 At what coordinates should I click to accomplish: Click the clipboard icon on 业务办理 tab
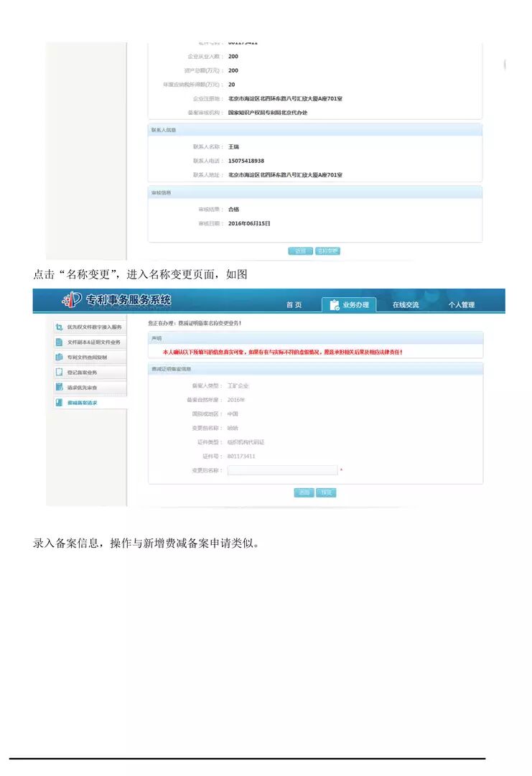(335, 305)
